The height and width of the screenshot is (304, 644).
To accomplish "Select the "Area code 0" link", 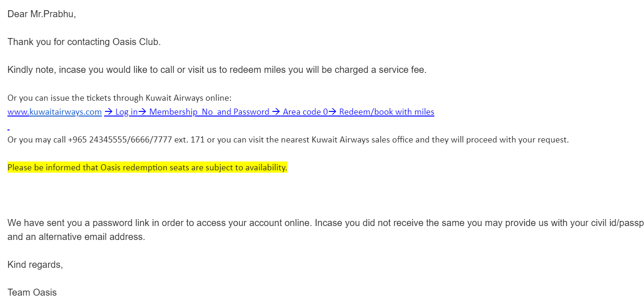I will pyautogui.click(x=305, y=112).
